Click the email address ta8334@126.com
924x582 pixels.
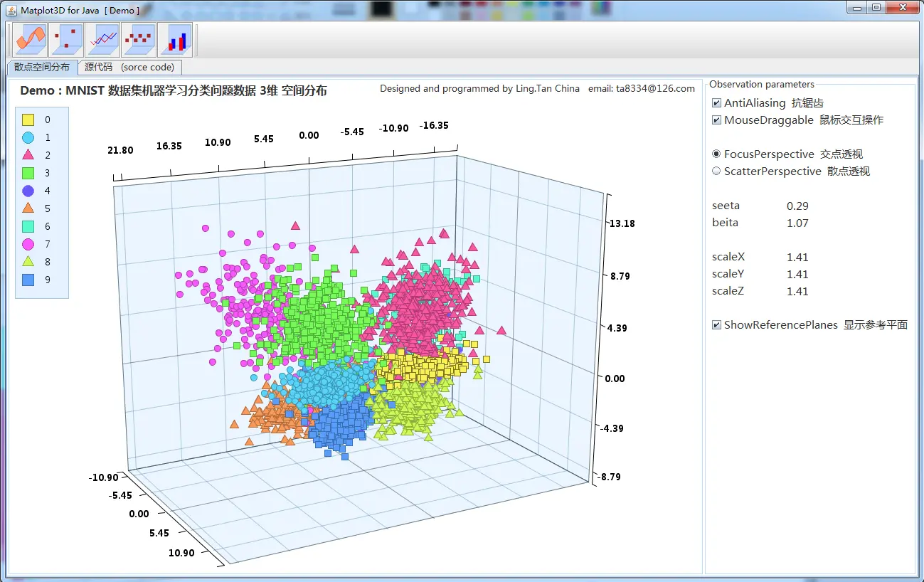point(655,89)
